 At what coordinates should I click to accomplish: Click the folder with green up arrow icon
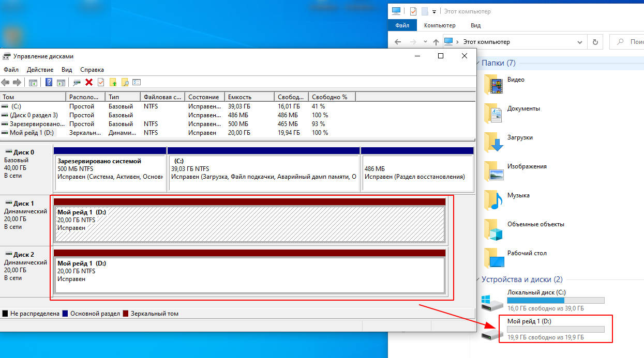(x=113, y=83)
